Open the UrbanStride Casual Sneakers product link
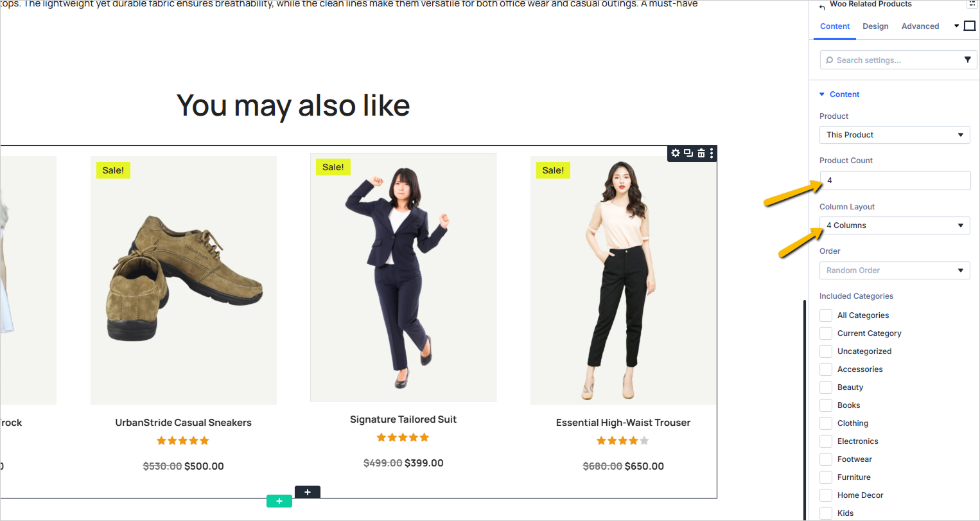980x521 pixels. (183, 423)
